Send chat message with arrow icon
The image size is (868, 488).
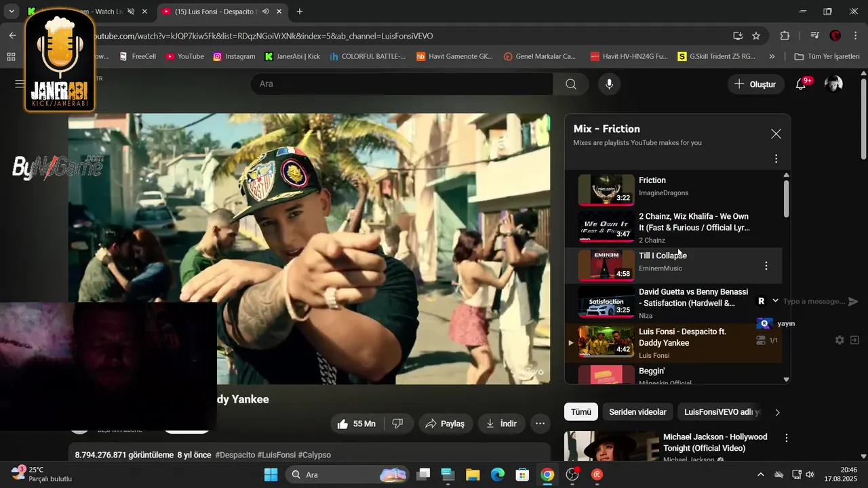[x=853, y=302]
